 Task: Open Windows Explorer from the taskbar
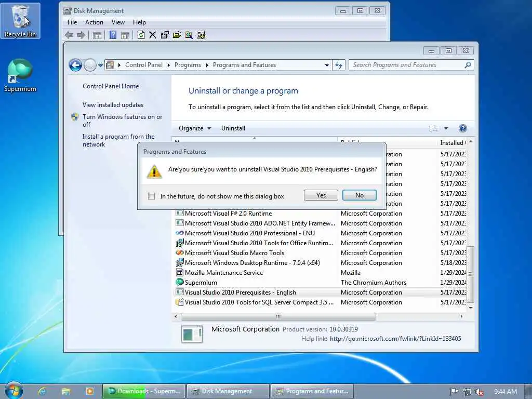(x=66, y=391)
